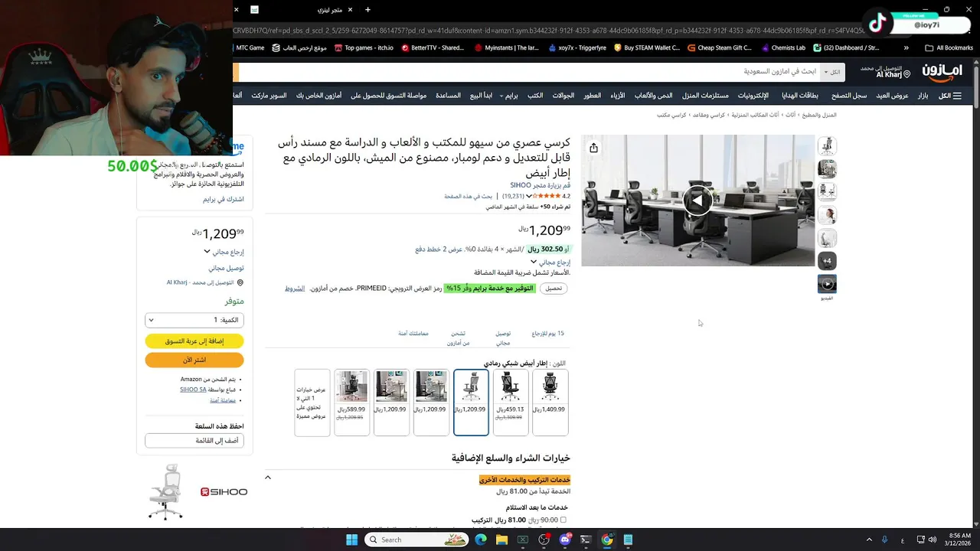This screenshot has width=980, height=551.
Task: Expand إرجاع مجاني in the buy box
Action: coord(223,252)
